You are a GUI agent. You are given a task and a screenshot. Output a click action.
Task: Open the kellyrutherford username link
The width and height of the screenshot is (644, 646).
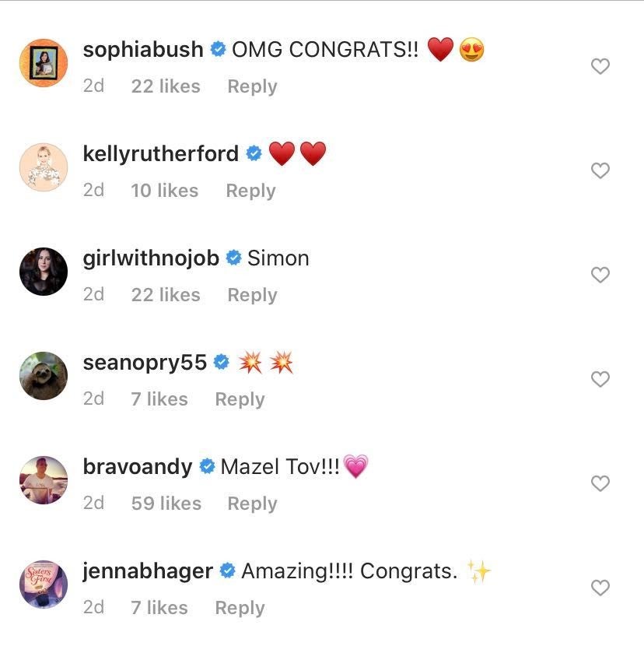(160, 154)
